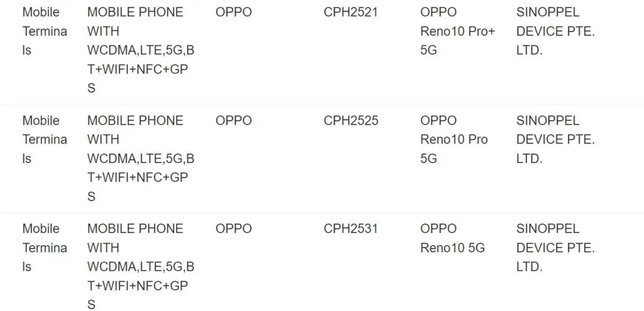Select SINOPPEL DEVICE PTE. LTD. for CPH2525

point(555,139)
